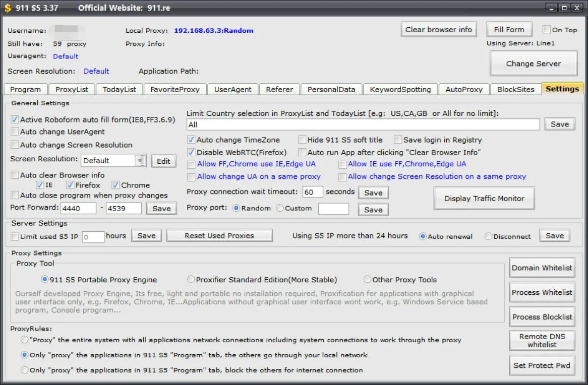Click the Settings tab
The width and height of the screenshot is (588, 385).
tap(562, 89)
